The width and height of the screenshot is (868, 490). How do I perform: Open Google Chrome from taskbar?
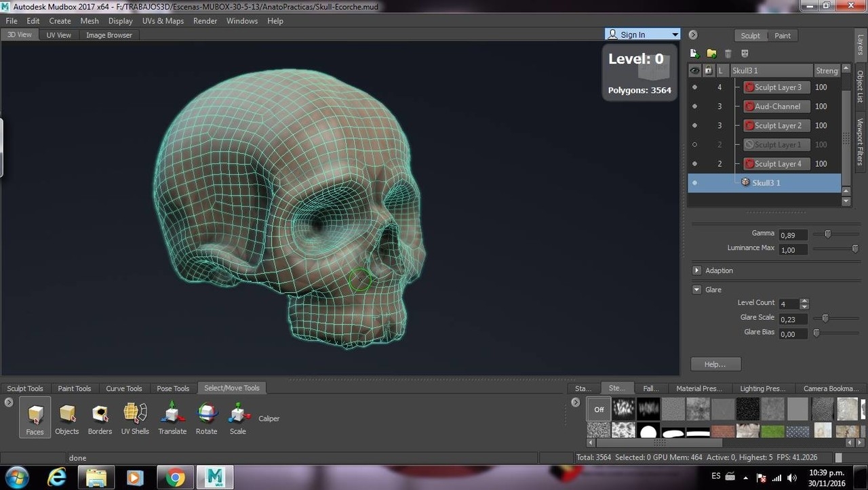(x=175, y=478)
